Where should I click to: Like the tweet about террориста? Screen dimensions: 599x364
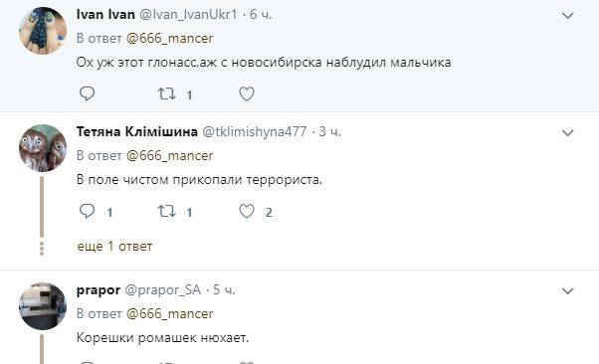[247, 211]
